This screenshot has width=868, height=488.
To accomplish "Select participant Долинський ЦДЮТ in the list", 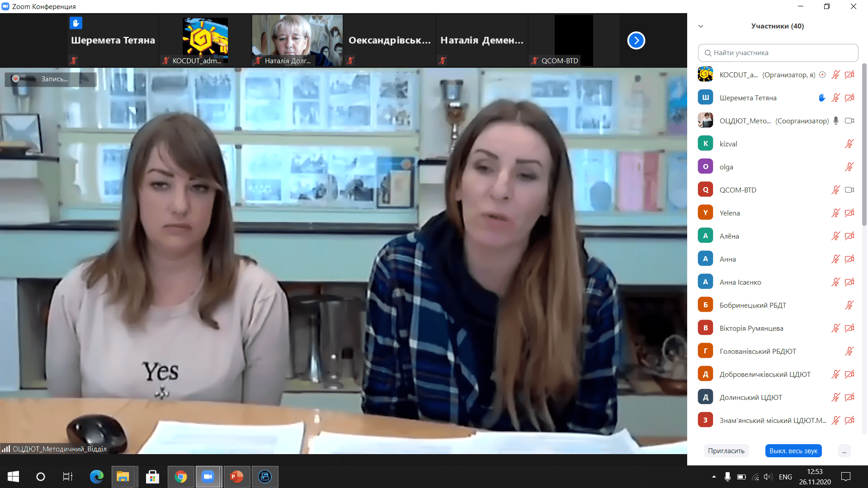I will tap(750, 397).
